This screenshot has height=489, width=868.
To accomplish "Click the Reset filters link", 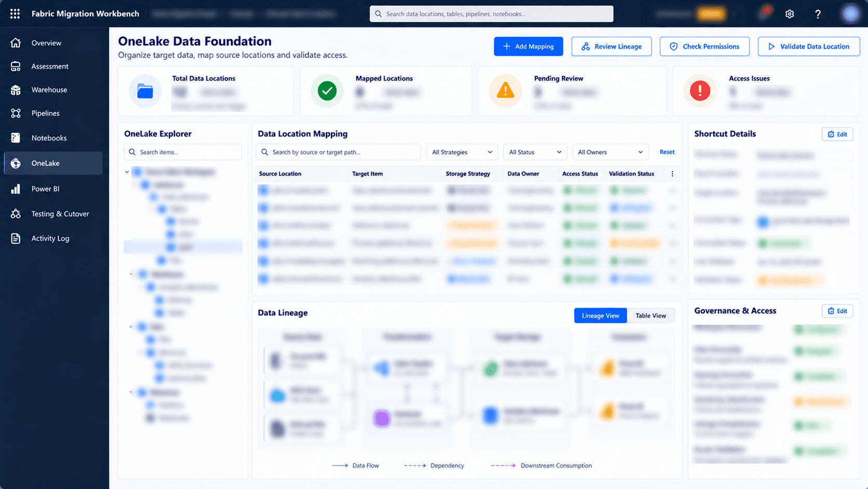I will tap(667, 152).
